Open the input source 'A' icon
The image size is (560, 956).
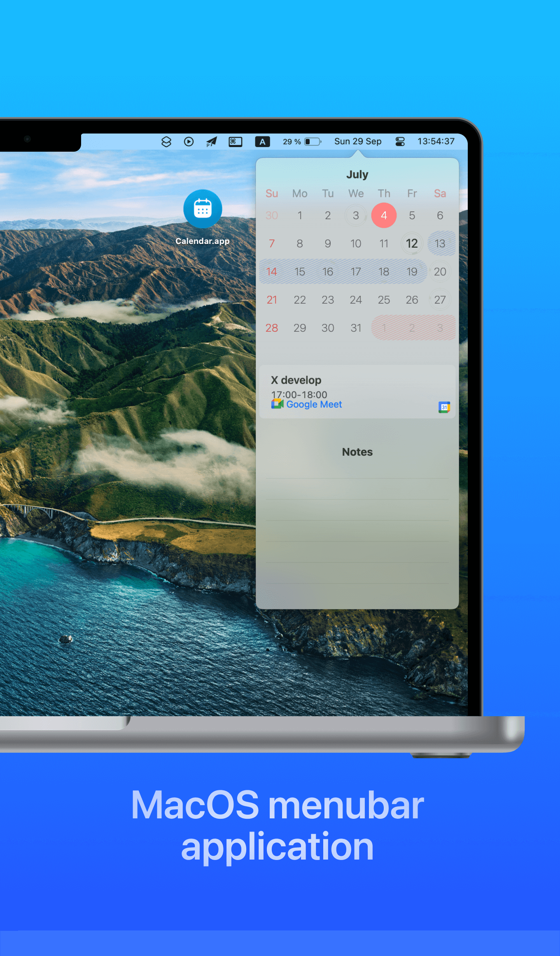pyautogui.click(x=262, y=142)
